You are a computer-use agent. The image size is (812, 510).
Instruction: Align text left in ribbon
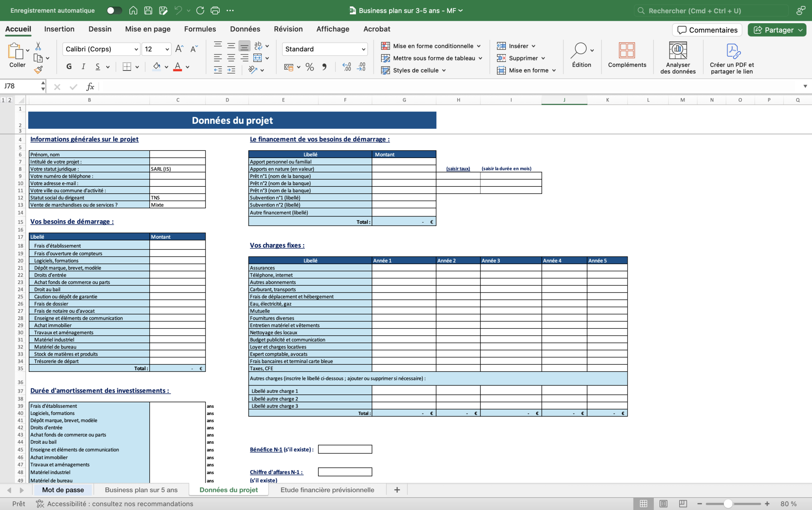click(218, 58)
